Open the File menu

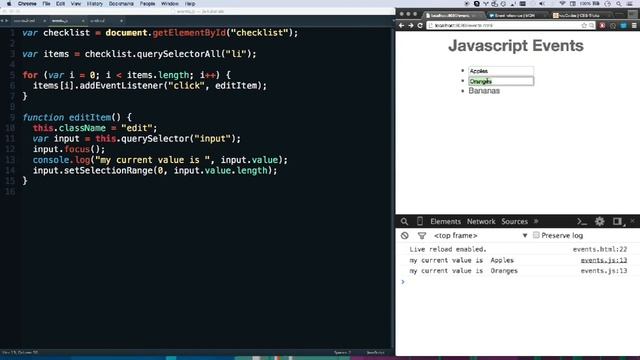47,4
